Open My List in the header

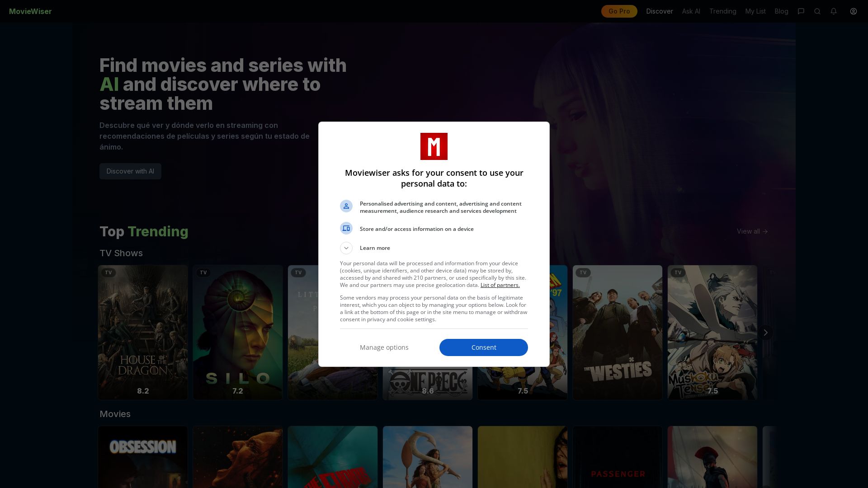coord(755,11)
